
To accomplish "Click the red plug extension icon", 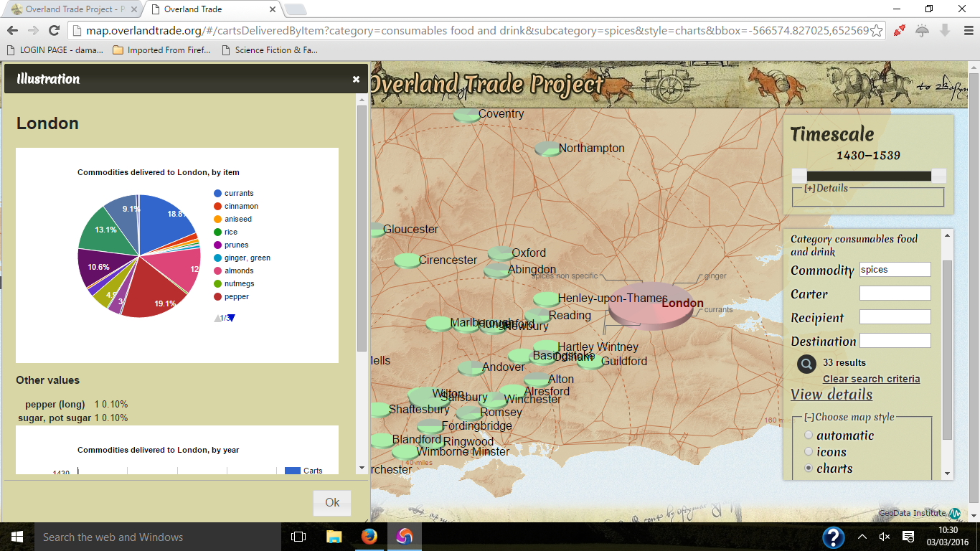I will 900,30.
